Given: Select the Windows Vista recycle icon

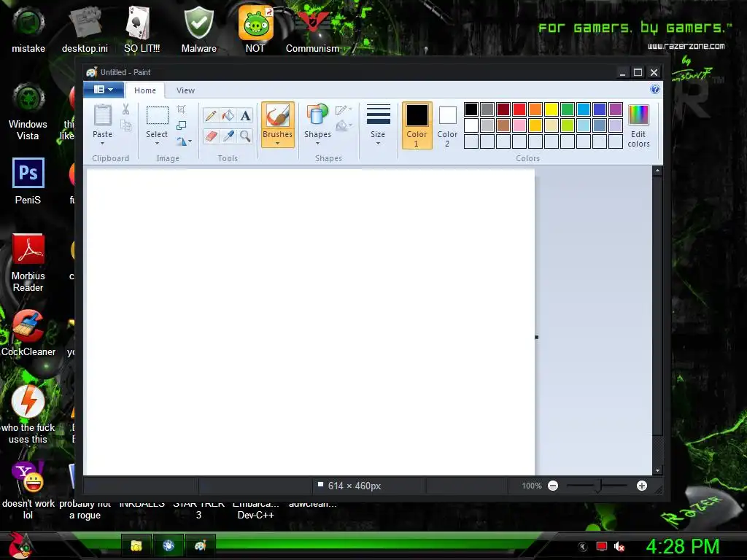Looking at the screenshot, I should point(28,112).
